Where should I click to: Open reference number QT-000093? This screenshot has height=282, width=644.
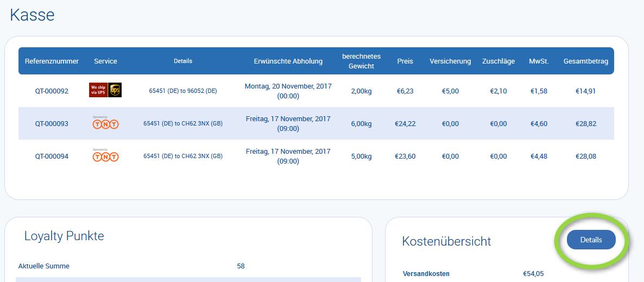coord(52,123)
